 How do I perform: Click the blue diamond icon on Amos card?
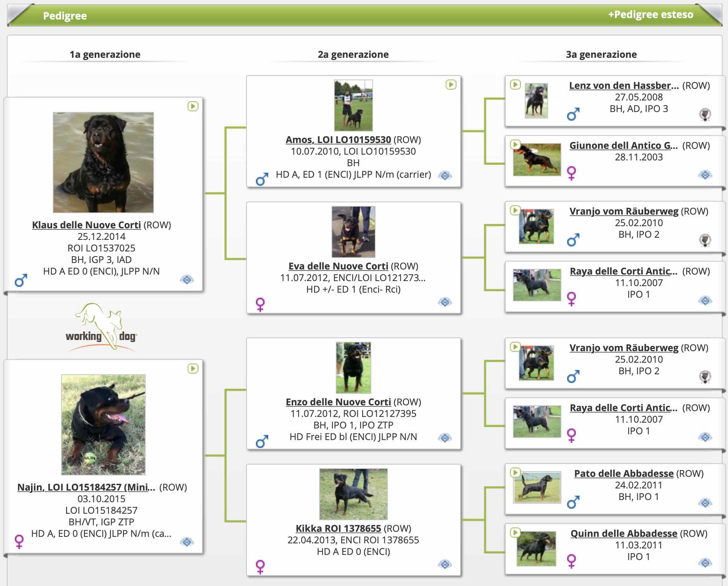[445, 176]
